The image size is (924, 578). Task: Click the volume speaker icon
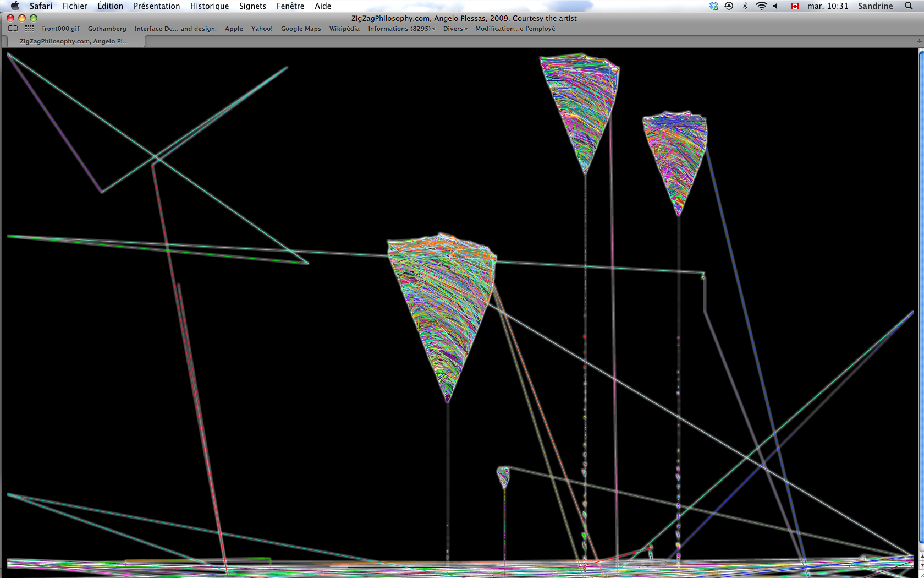click(x=776, y=6)
